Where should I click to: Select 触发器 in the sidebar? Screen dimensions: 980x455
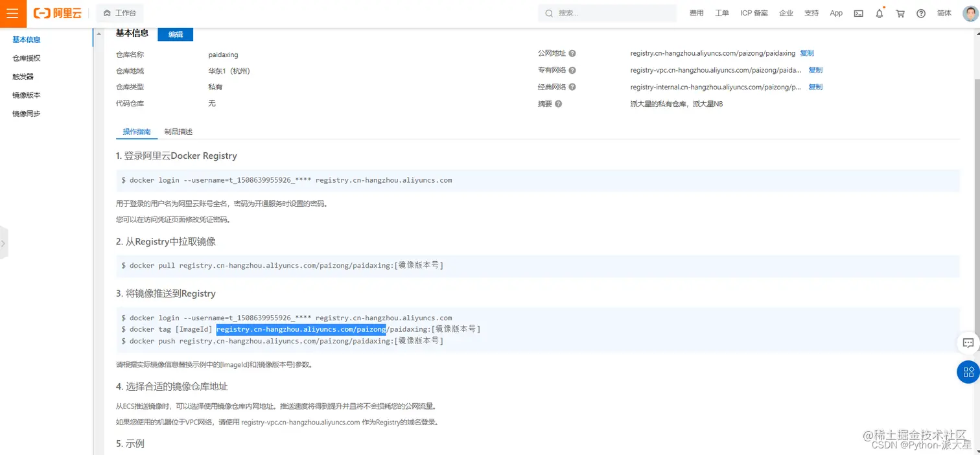click(x=23, y=76)
